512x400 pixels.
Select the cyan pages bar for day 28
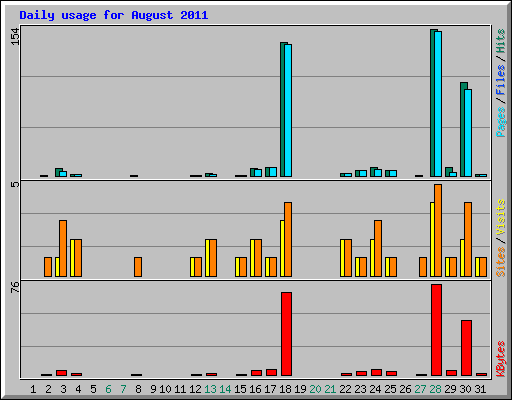pos(438,104)
